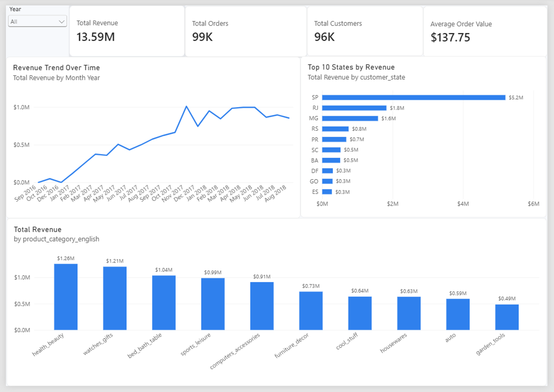Select the garden_tools column bar
This screenshot has height=392, width=554.
coord(507,317)
